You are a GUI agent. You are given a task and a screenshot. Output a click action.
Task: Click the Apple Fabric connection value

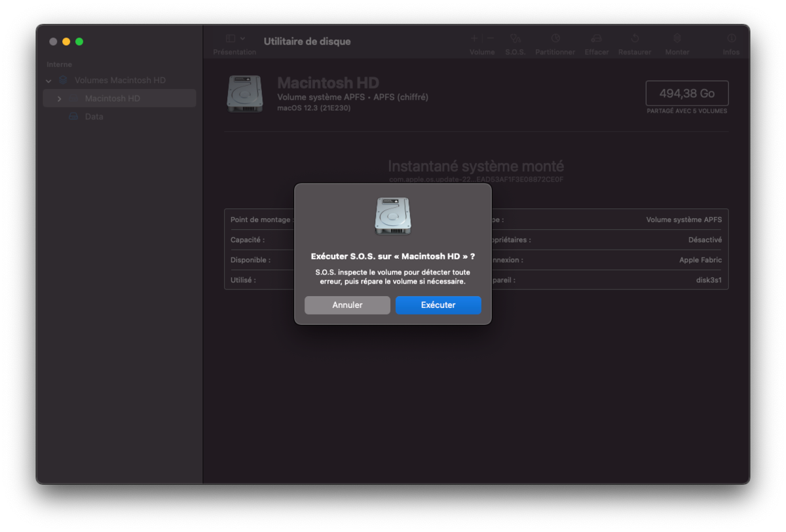click(x=700, y=260)
